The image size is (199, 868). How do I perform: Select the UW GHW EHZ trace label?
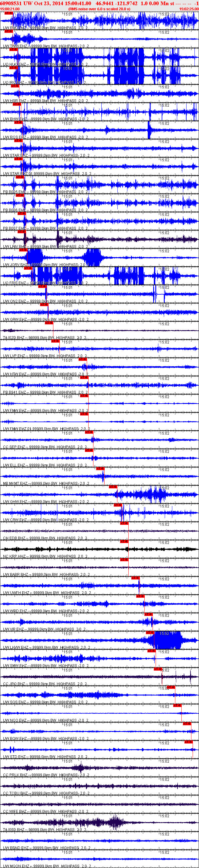(x=46, y=502)
